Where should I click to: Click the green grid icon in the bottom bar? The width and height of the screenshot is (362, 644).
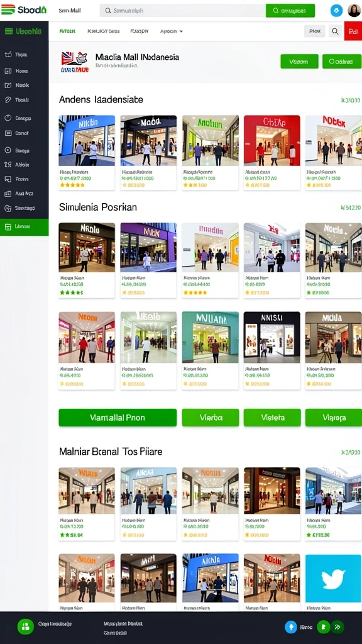[25, 627]
